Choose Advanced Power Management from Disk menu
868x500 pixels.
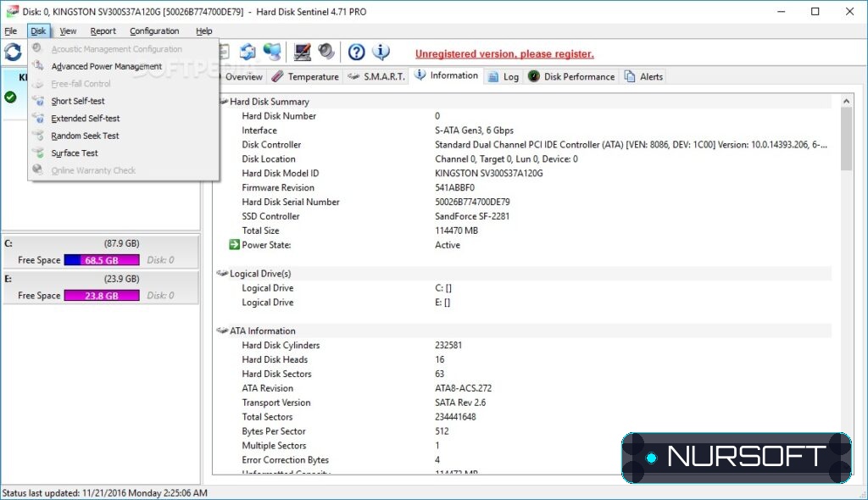coord(124,66)
